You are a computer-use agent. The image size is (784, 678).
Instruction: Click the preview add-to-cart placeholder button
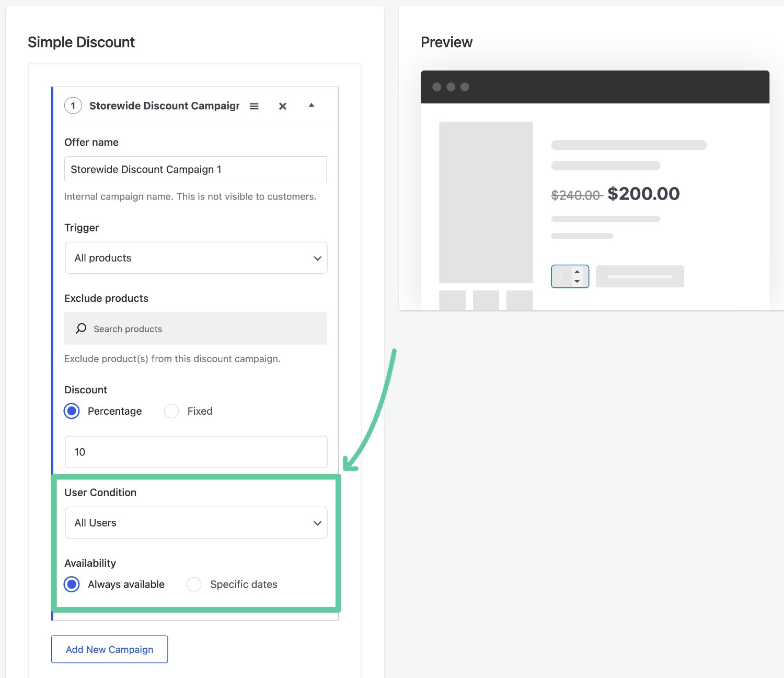coord(640,276)
